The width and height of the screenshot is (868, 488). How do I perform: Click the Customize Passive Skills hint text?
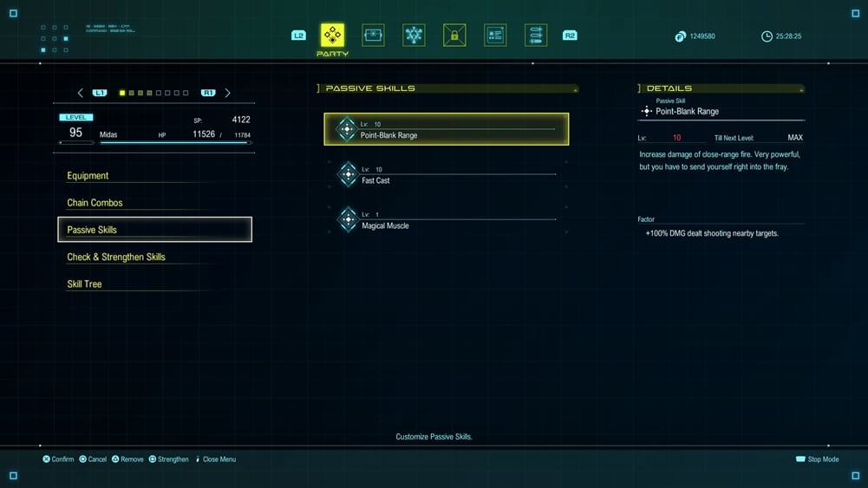[x=434, y=437]
